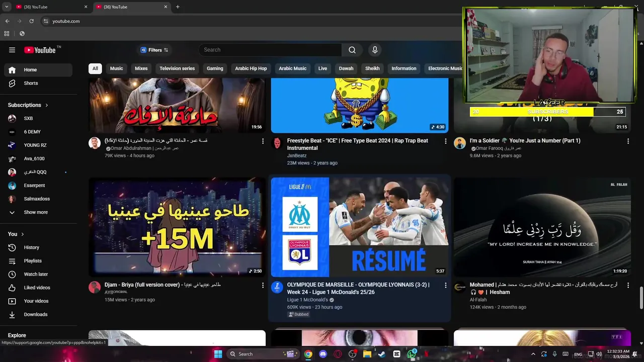Image resolution: width=644 pixels, height=362 pixels.
Task: Open Ava_6100 channel subscription
Action: click(x=38, y=158)
